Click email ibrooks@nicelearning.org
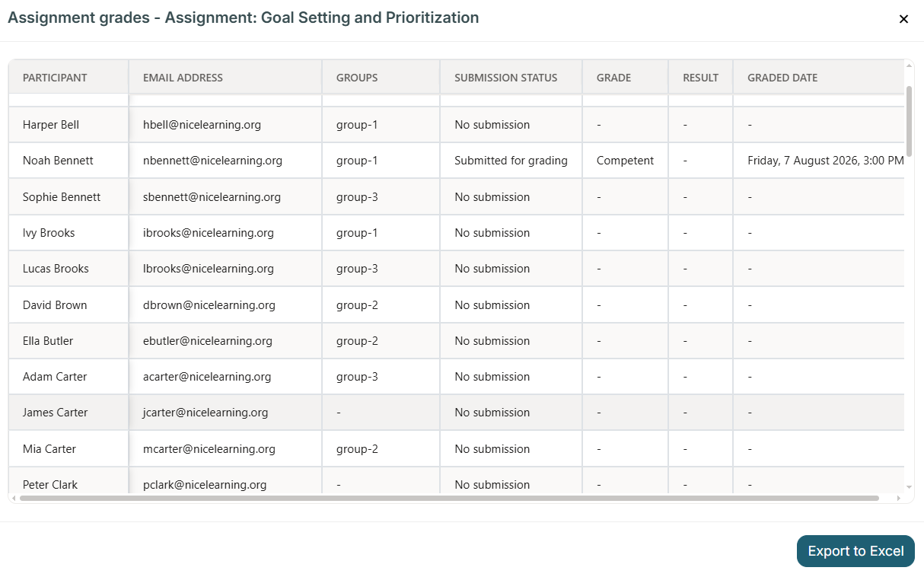 (209, 233)
